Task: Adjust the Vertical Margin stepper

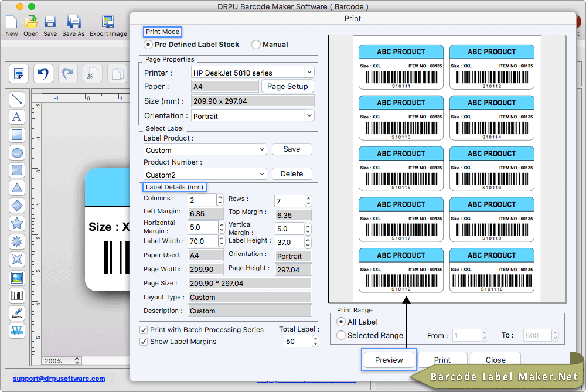Action: [x=308, y=229]
